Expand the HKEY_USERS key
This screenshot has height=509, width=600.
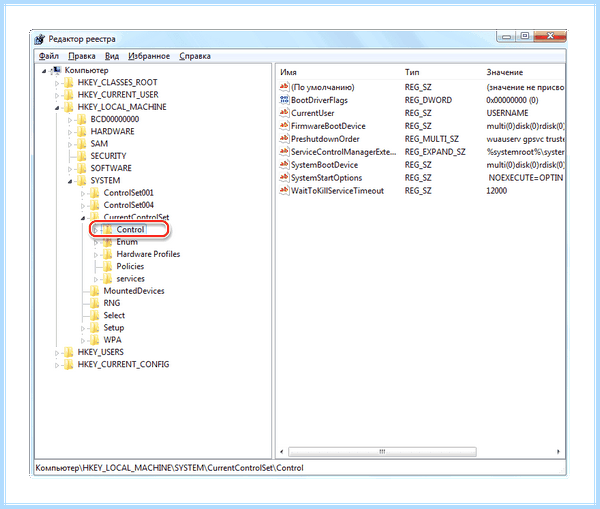coord(57,352)
